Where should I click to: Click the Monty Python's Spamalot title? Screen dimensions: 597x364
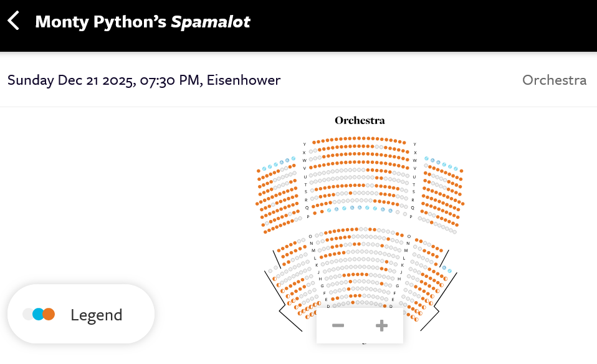[x=143, y=22]
